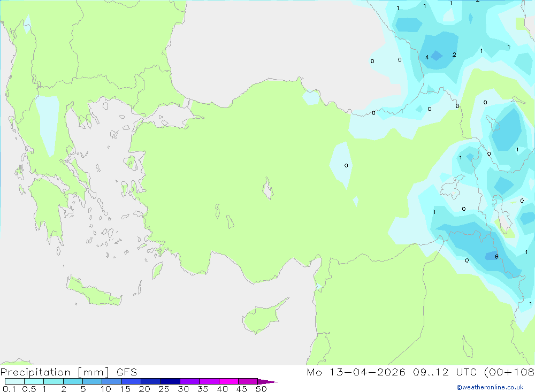The width and height of the screenshot is (535, 392).
Task: Click the 2–5 mm legend color swatch
Action: (x=73, y=381)
